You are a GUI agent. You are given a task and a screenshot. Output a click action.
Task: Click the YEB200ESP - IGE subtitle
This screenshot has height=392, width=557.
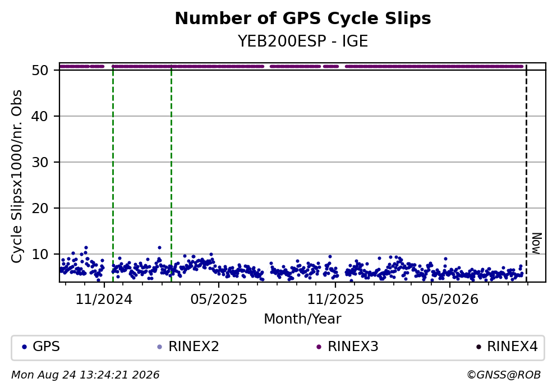tap(303, 41)
